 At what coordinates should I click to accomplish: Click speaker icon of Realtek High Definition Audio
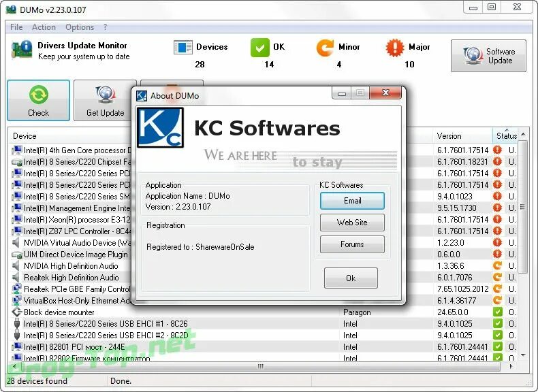[16, 278]
